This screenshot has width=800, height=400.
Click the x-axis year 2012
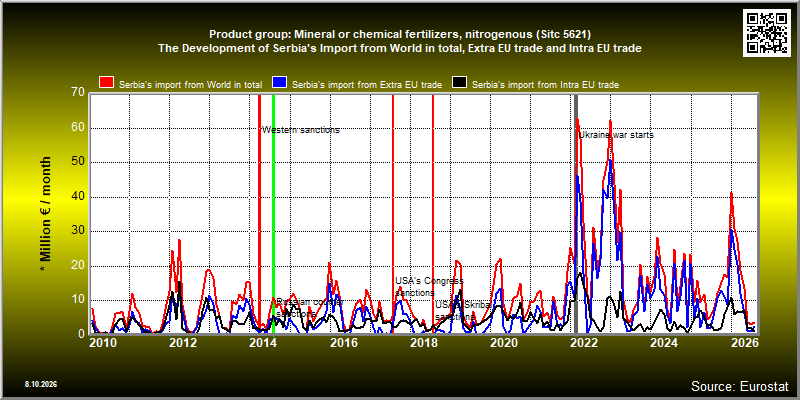click(183, 344)
